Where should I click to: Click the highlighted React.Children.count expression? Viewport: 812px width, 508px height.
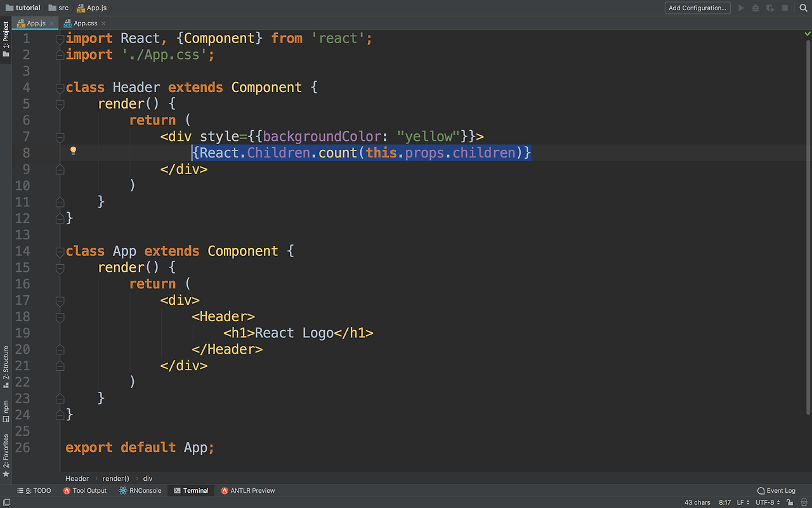(362, 153)
